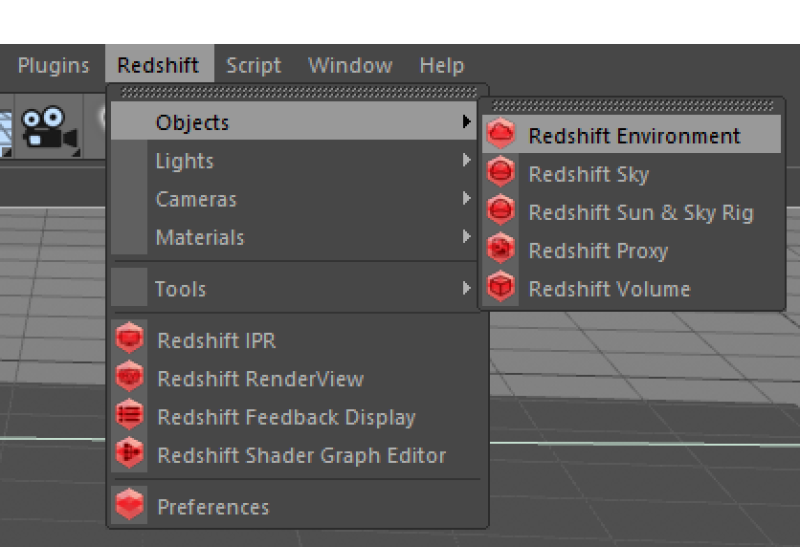This screenshot has width=800, height=547.
Task: Choose Redshift Proxy from the submenu
Action: [631, 250]
